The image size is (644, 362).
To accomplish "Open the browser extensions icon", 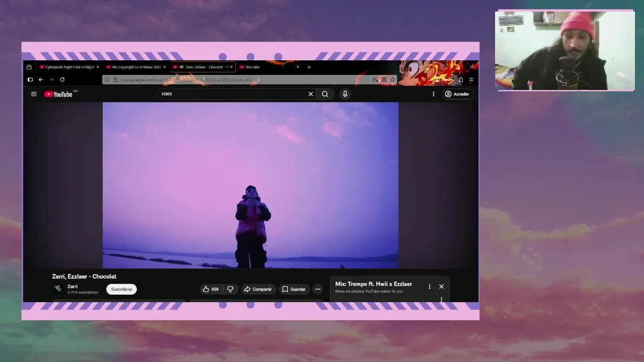I will 460,79.
